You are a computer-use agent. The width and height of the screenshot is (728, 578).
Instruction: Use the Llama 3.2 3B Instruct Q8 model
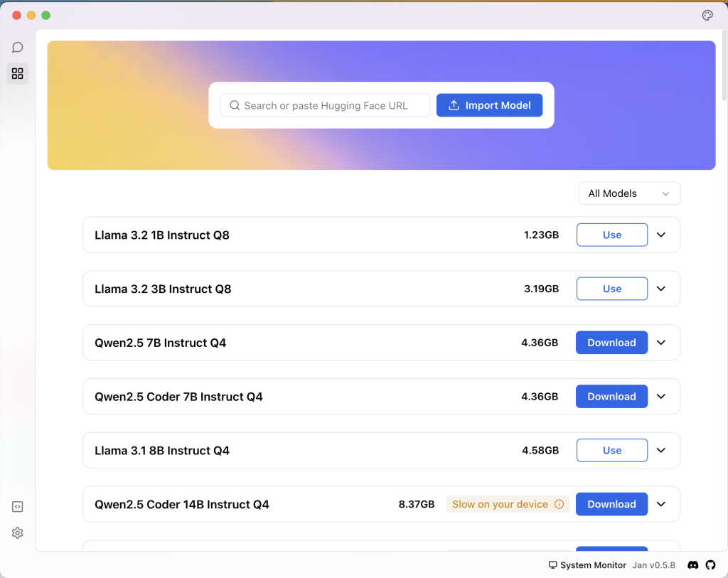(611, 289)
